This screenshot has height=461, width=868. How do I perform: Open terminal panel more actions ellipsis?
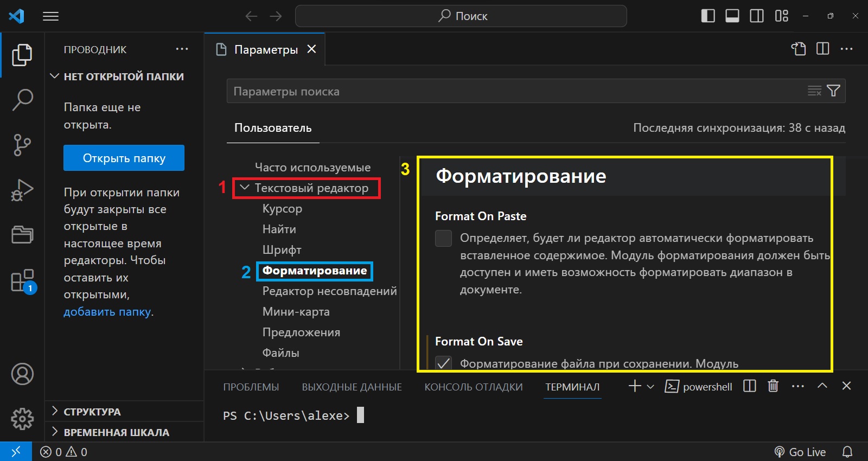[x=798, y=386]
